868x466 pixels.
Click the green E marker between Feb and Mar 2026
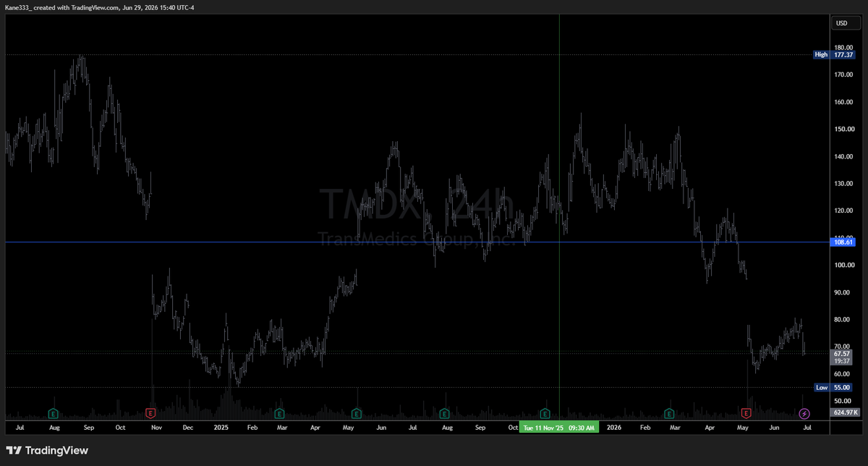(669, 413)
